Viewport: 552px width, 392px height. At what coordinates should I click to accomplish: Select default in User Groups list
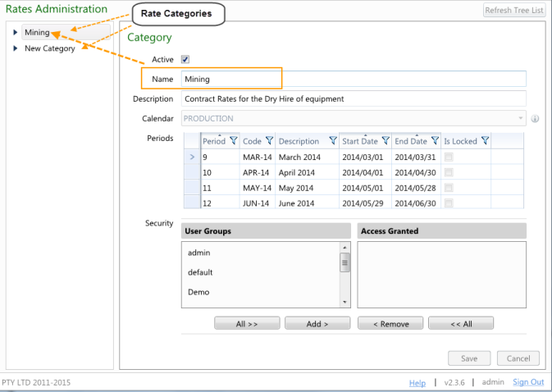coord(200,272)
